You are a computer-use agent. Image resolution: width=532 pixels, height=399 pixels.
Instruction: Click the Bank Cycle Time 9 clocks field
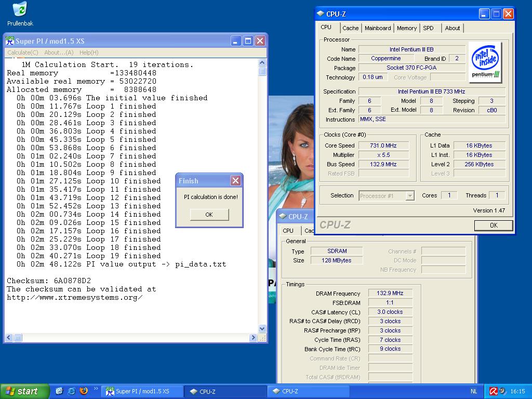pyautogui.click(x=390, y=349)
